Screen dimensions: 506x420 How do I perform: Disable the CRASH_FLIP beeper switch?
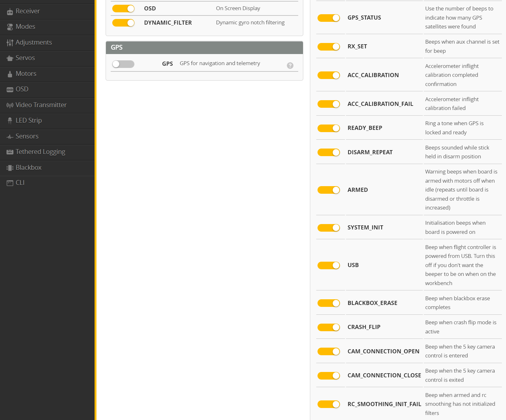click(329, 327)
